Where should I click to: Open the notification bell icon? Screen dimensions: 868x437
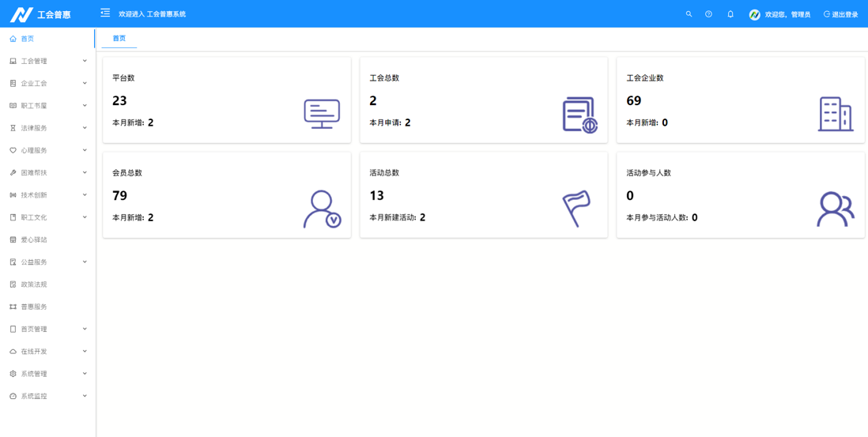(x=730, y=14)
